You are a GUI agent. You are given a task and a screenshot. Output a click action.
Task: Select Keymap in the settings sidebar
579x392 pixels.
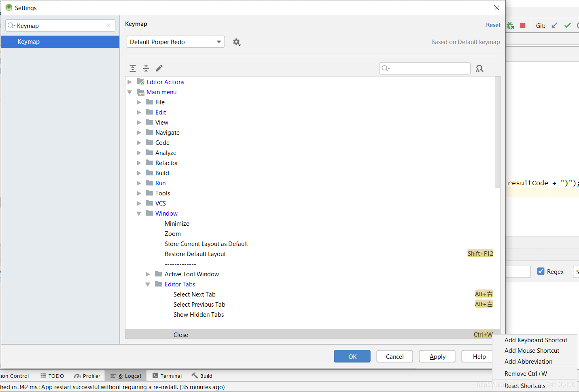click(x=60, y=42)
